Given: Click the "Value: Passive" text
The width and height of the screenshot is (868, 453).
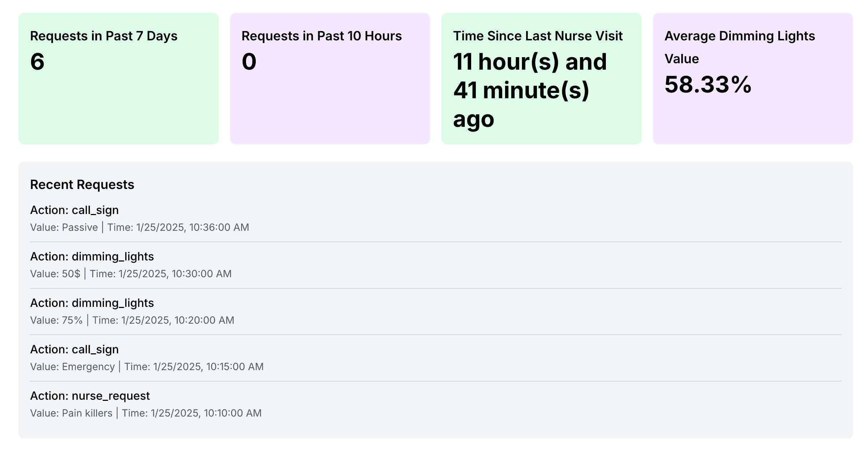Looking at the screenshot, I should pyautogui.click(x=64, y=227).
